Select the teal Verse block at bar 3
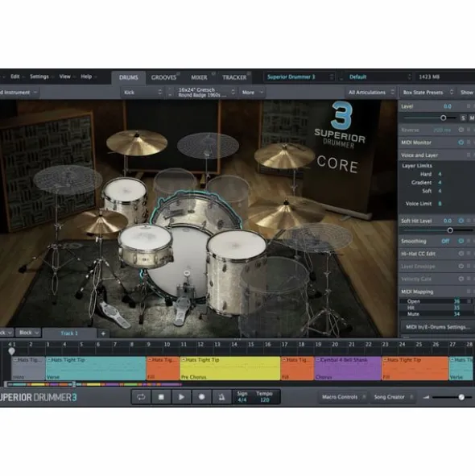 (x=96, y=368)
